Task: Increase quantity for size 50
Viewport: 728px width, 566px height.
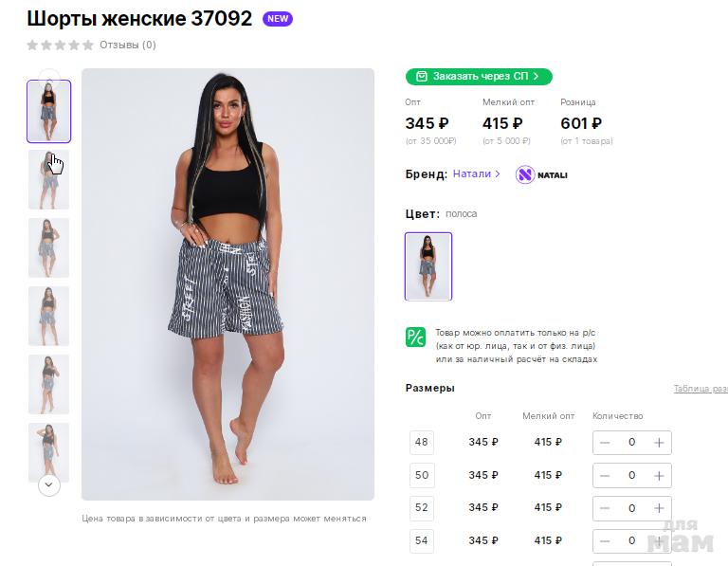Action: [x=659, y=475]
